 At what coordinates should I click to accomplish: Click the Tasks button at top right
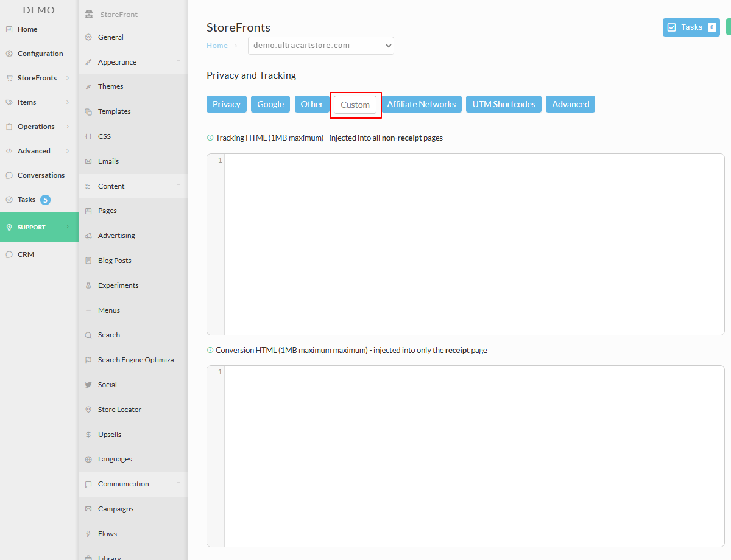click(x=691, y=27)
